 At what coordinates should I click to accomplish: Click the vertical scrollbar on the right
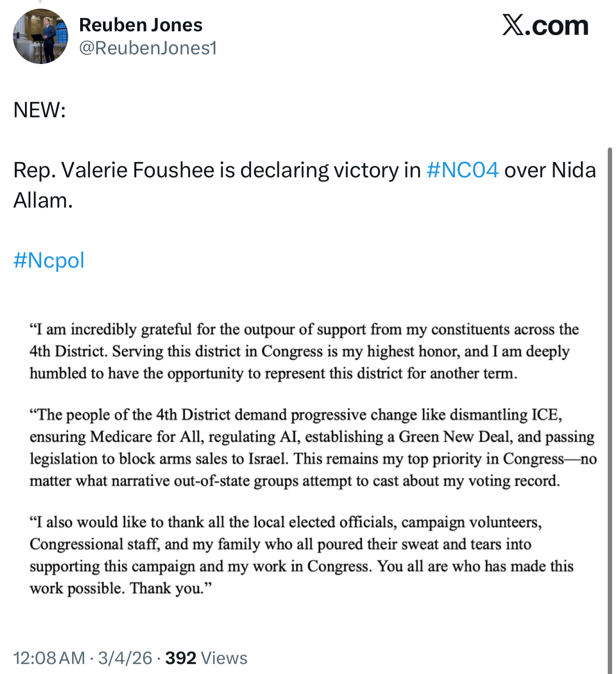610,408
